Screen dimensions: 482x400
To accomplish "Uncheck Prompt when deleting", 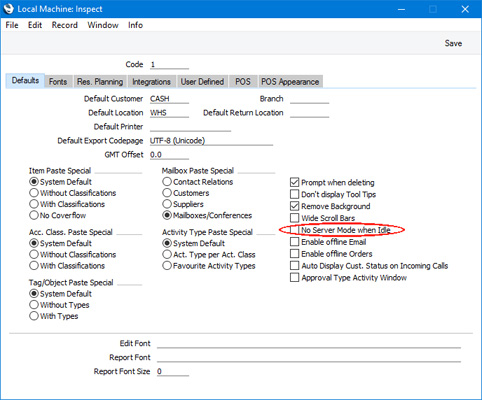I will [x=294, y=182].
